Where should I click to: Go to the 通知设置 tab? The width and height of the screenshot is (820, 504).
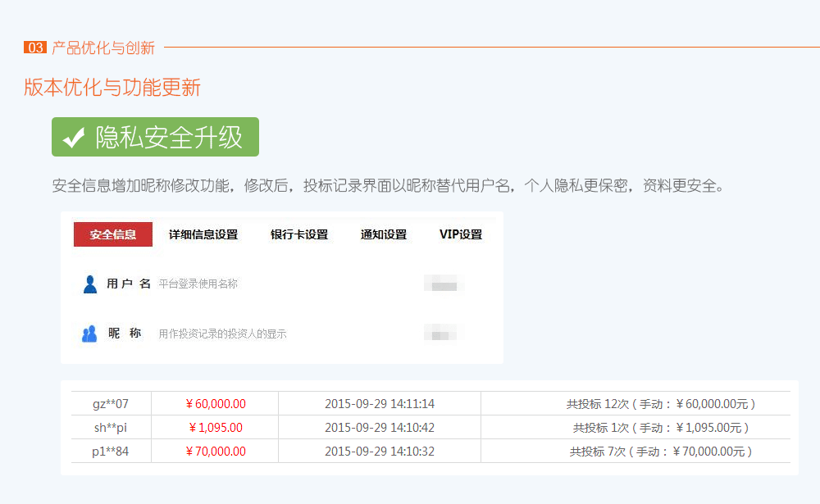[384, 234]
